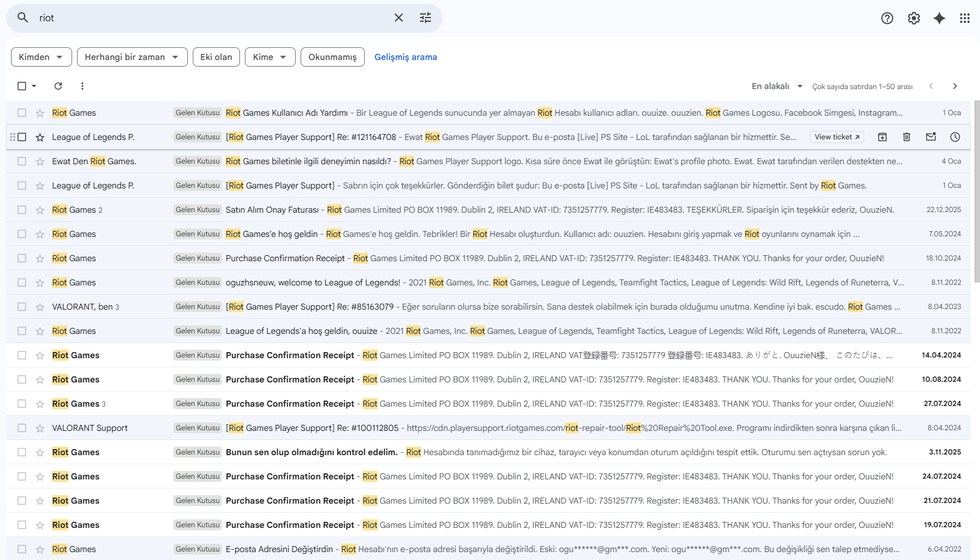Image resolution: width=980 pixels, height=560 pixels.
Task: Tick the E-posta Adresini Değiştirdin email checkbox
Action: [x=22, y=549]
